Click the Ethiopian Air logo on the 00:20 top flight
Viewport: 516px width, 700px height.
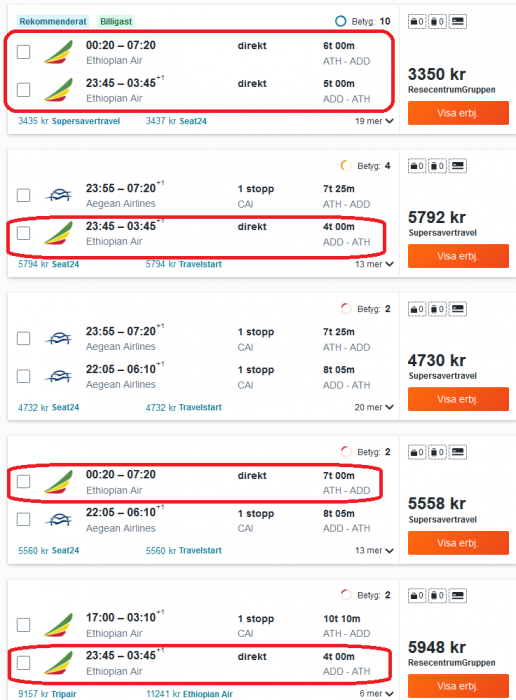(x=58, y=52)
